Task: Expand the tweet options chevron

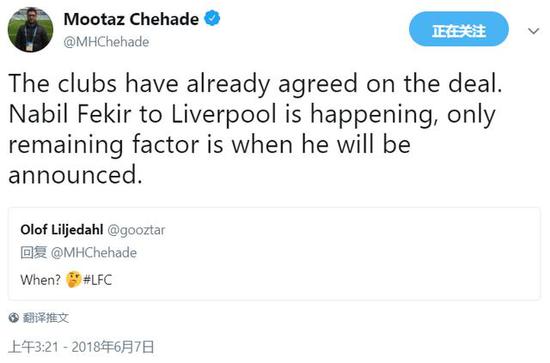Action: tap(533, 31)
